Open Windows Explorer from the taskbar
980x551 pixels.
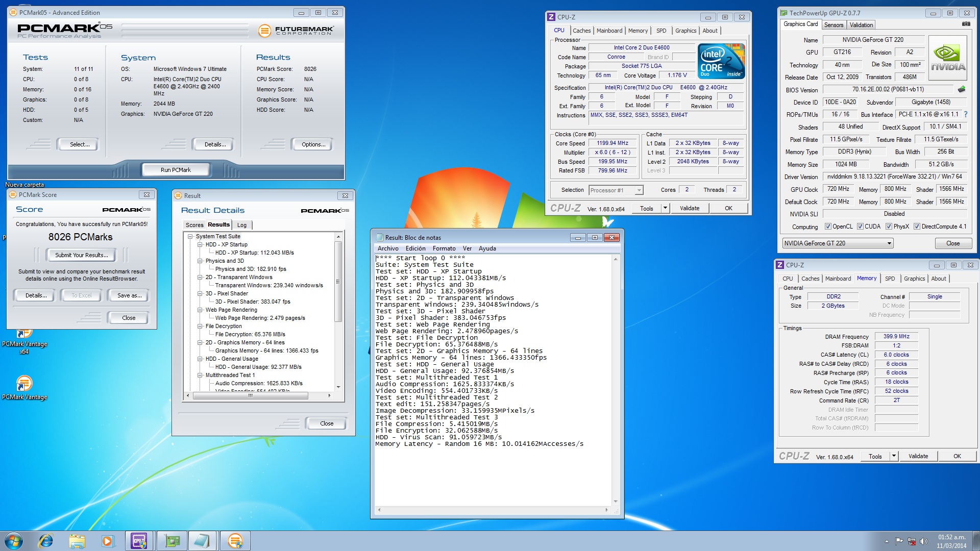77,541
